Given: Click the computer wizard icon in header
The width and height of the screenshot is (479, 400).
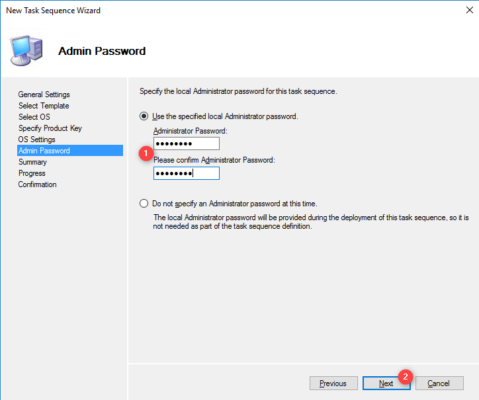Looking at the screenshot, I should (27, 50).
